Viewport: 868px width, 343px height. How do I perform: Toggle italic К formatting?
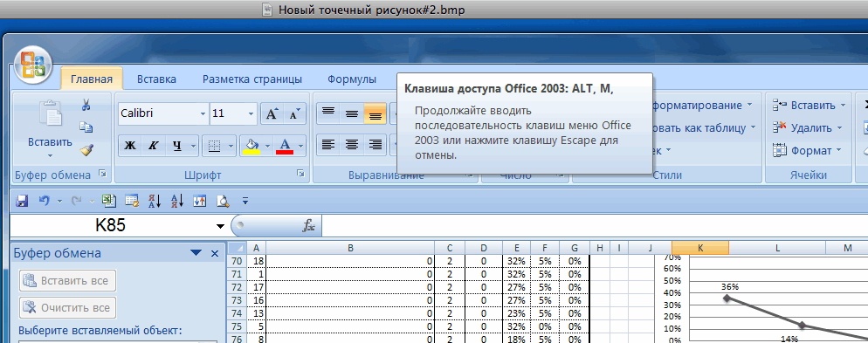tap(153, 146)
